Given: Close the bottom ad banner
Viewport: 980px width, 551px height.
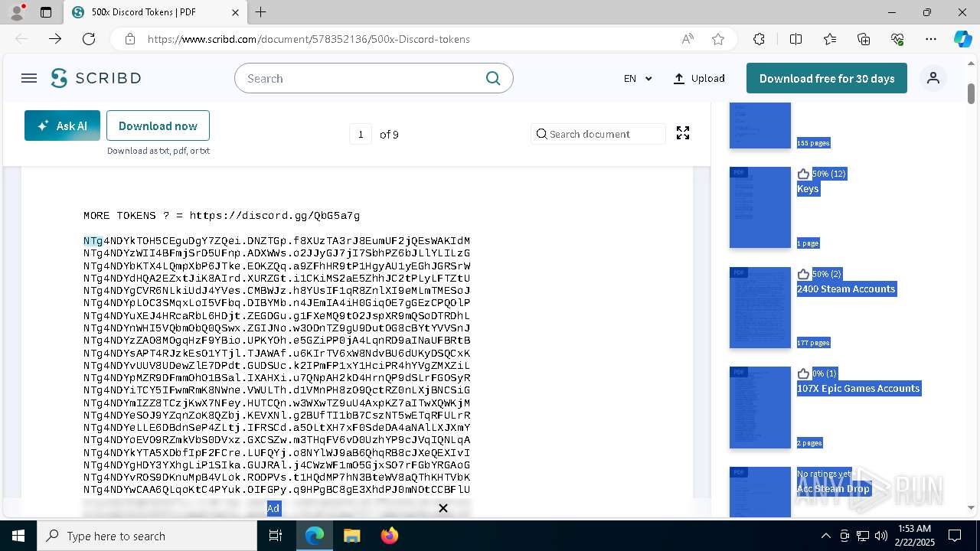Looking at the screenshot, I should click(x=443, y=508).
